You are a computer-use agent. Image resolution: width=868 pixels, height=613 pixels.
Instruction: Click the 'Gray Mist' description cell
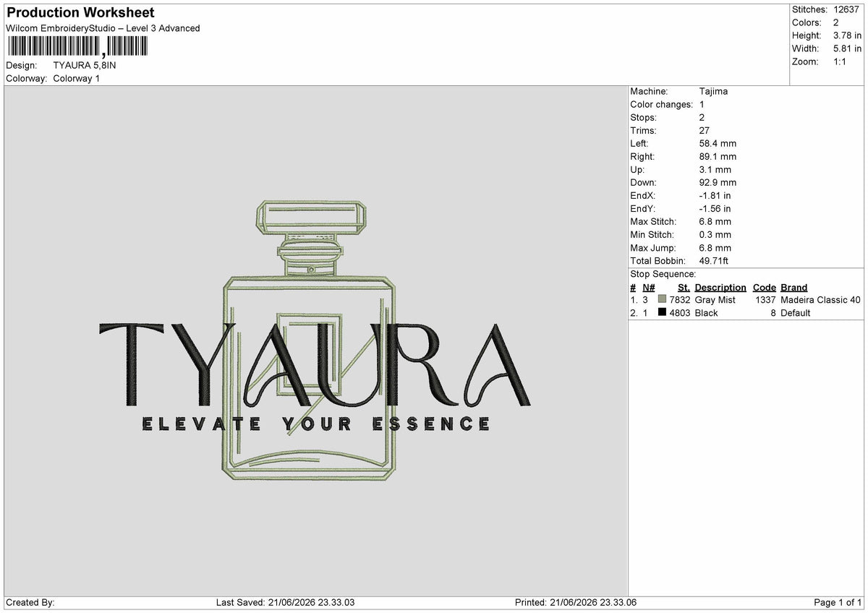click(715, 299)
